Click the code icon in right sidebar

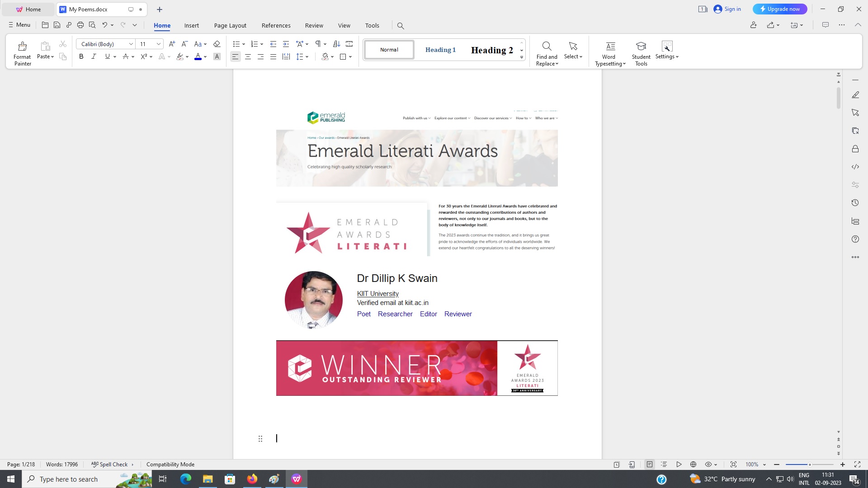coord(855,167)
